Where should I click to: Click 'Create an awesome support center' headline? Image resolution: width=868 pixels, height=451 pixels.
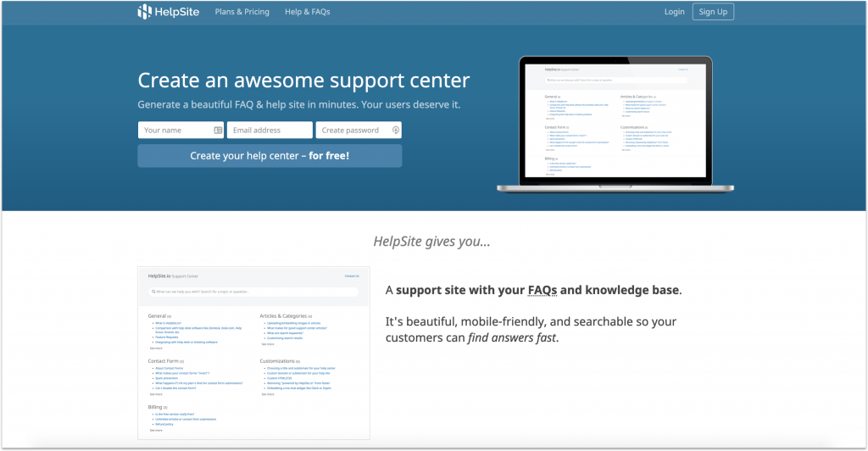[x=303, y=81]
